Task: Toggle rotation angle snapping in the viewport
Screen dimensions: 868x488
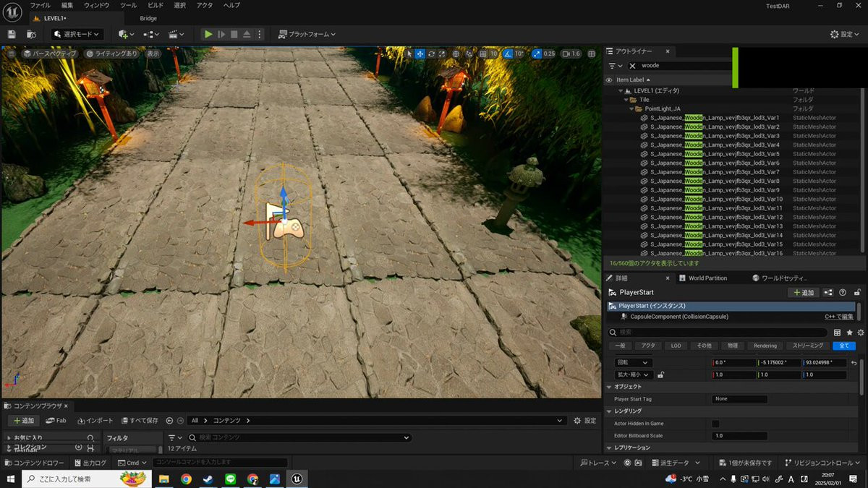Action: pos(508,53)
